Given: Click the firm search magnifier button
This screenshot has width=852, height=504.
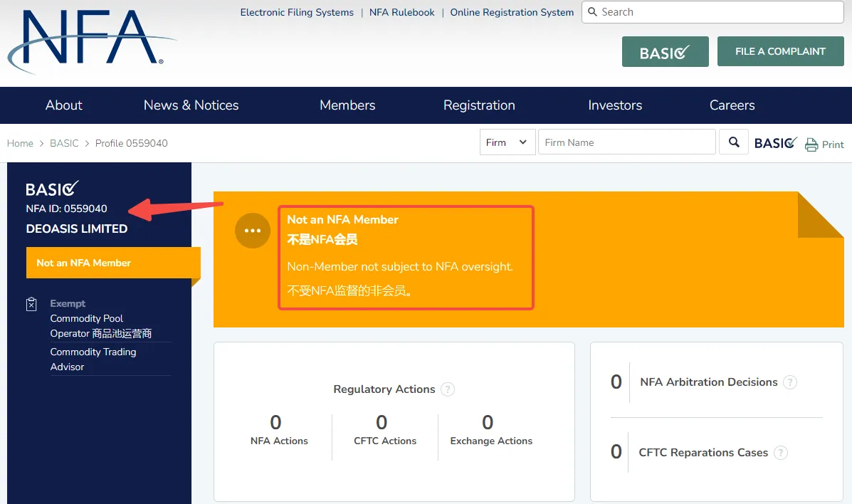Looking at the screenshot, I should pyautogui.click(x=734, y=142).
